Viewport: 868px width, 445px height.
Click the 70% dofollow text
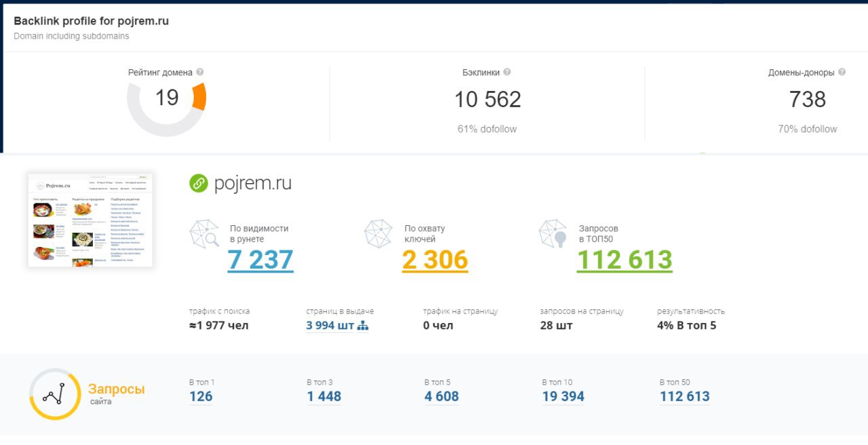pos(808,129)
